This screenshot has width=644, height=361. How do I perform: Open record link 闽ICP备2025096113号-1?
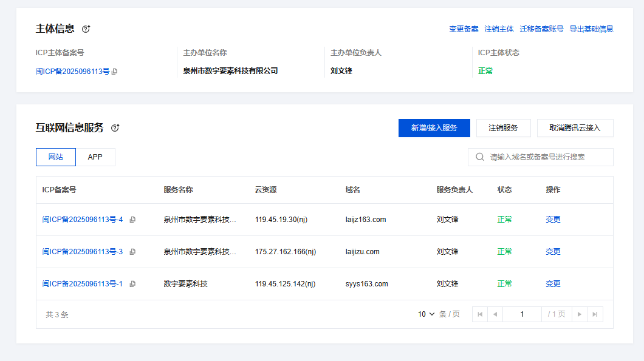click(83, 284)
